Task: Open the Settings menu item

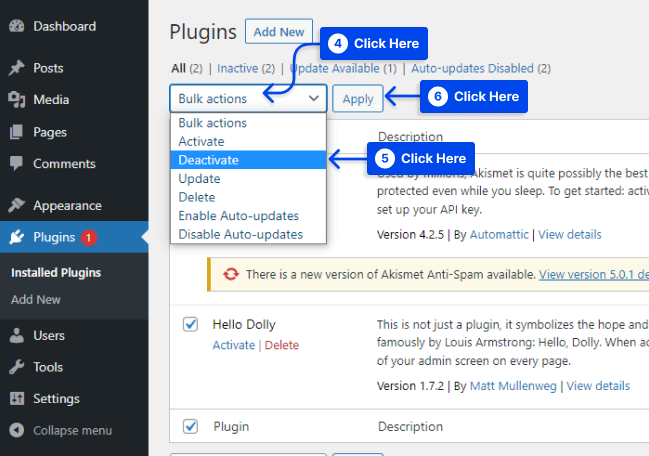Action: click(x=74, y=398)
